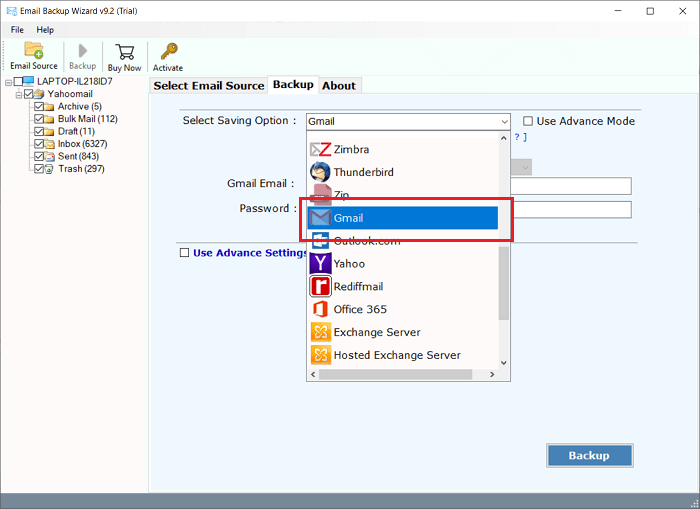Screen dimensions: 700x509
Task: Click the Backup play toolbar icon
Action: [83, 50]
